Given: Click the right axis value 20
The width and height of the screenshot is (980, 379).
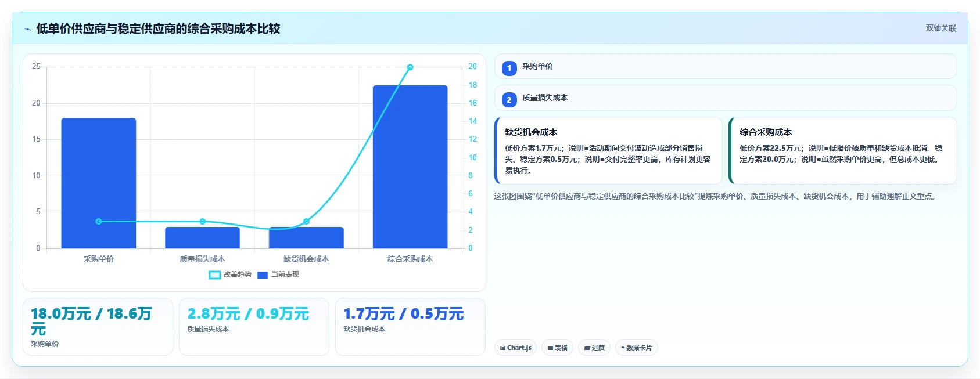Looking at the screenshot, I should click(472, 67).
